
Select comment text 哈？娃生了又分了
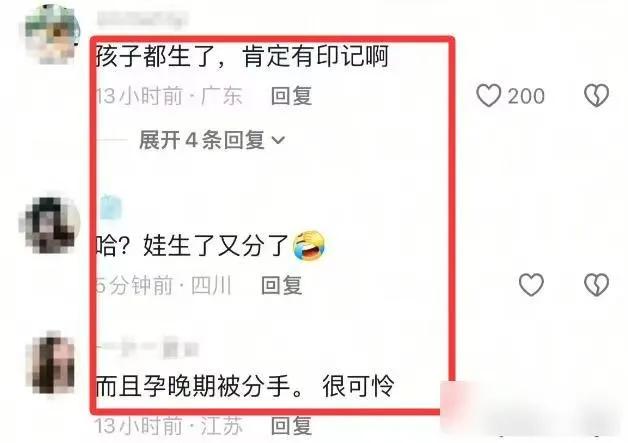pyautogui.click(x=192, y=246)
